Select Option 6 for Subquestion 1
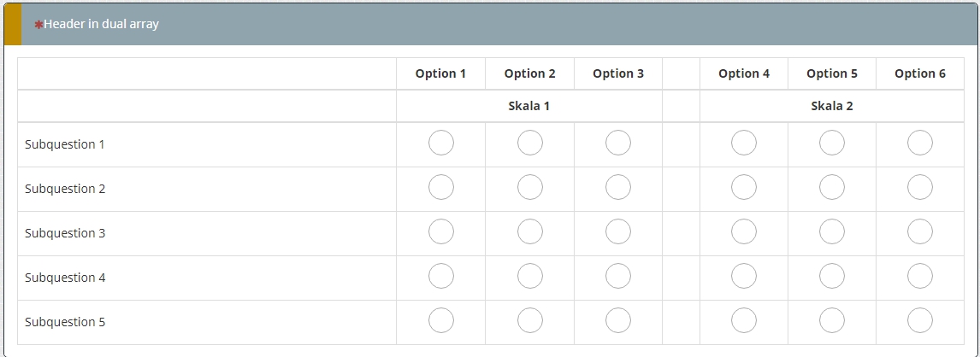The width and height of the screenshot is (980, 357). 920,143
